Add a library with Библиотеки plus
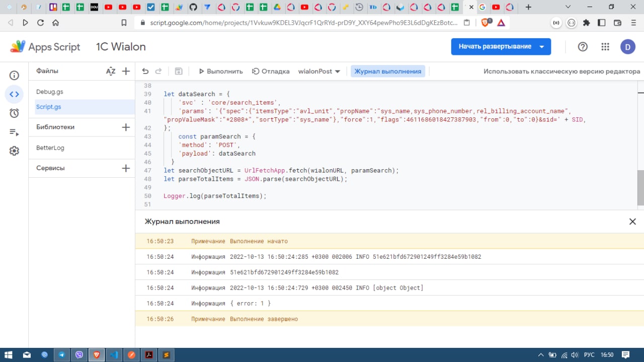The height and width of the screenshot is (362, 644). (x=126, y=127)
